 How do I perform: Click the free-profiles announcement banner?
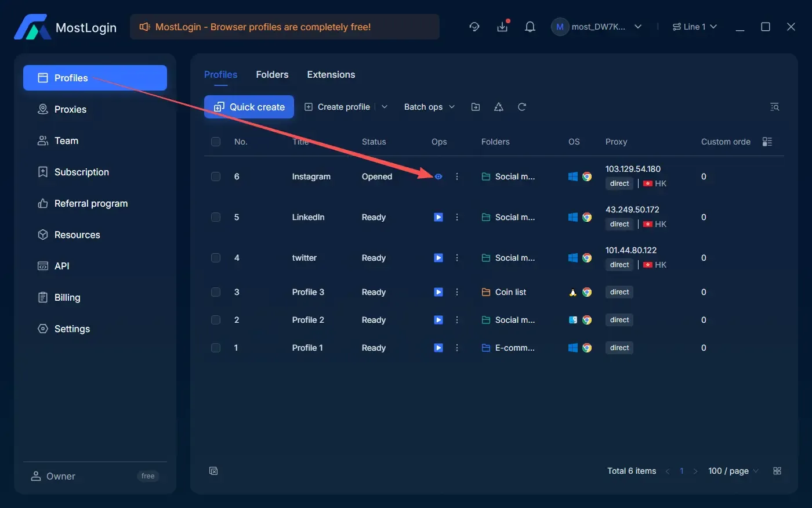point(284,27)
